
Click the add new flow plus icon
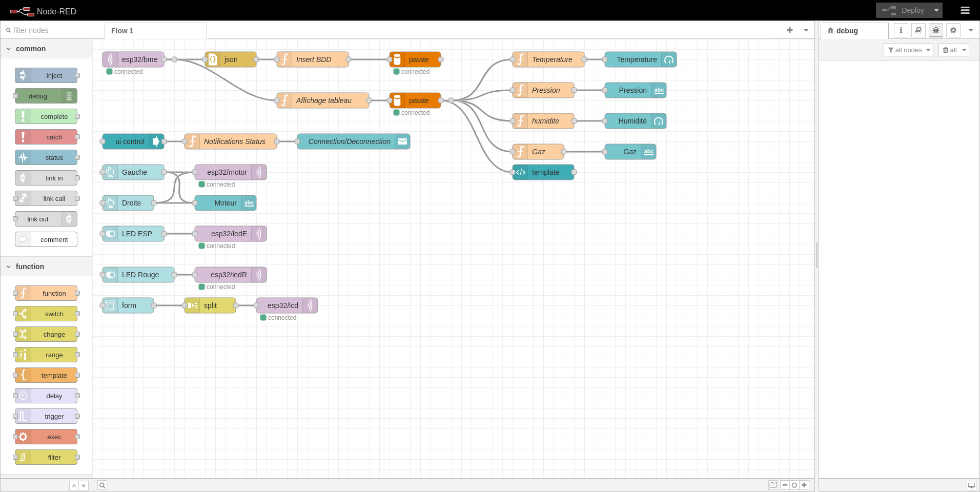tap(789, 30)
